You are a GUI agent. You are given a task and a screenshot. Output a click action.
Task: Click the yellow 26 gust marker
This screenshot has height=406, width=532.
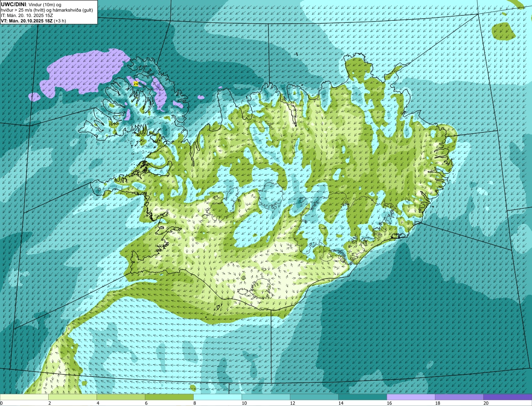[135, 84]
